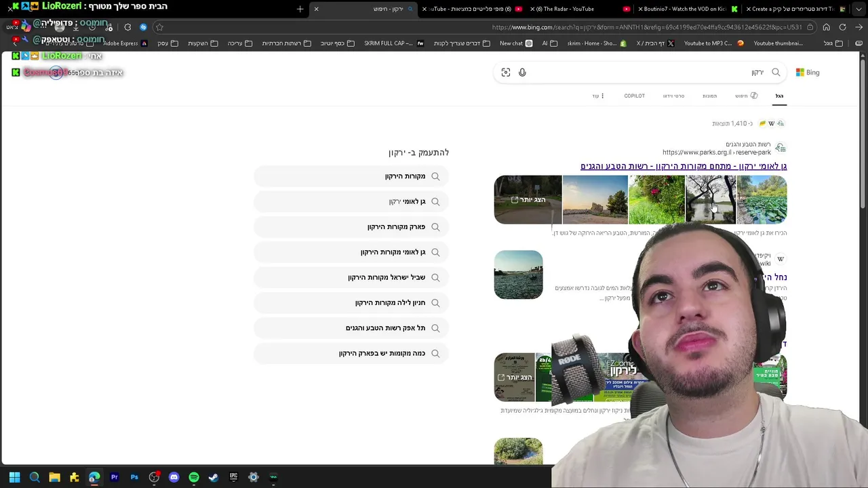This screenshot has width=868, height=488.
Task: Open the השקעות bookmarks folder
Action: (203, 43)
